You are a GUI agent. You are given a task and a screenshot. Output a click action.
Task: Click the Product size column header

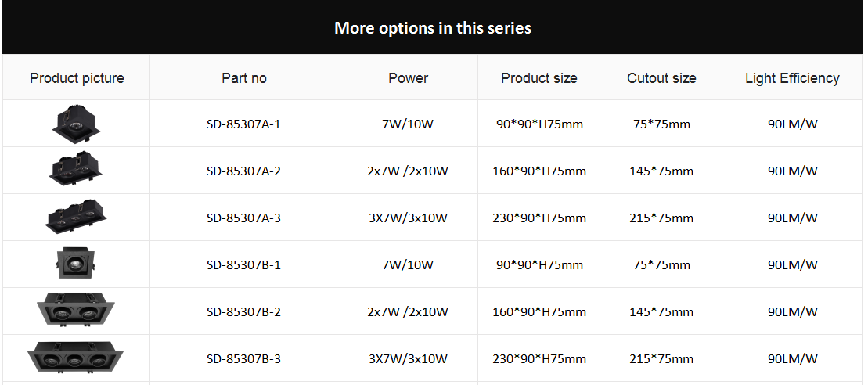(x=539, y=78)
